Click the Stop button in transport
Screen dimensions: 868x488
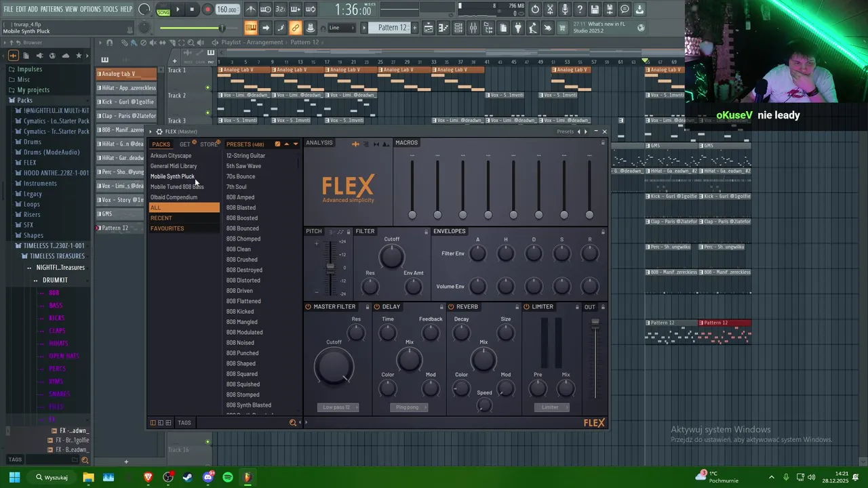[193, 9]
